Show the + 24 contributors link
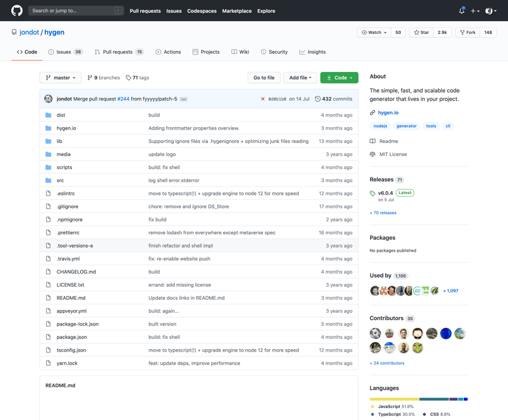 [x=387, y=363]
